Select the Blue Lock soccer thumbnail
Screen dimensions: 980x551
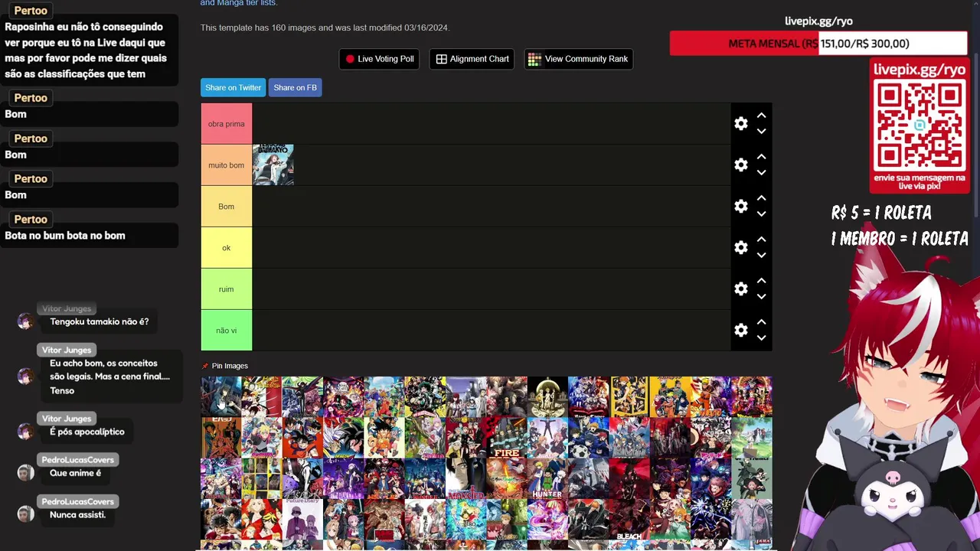click(588, 437)
